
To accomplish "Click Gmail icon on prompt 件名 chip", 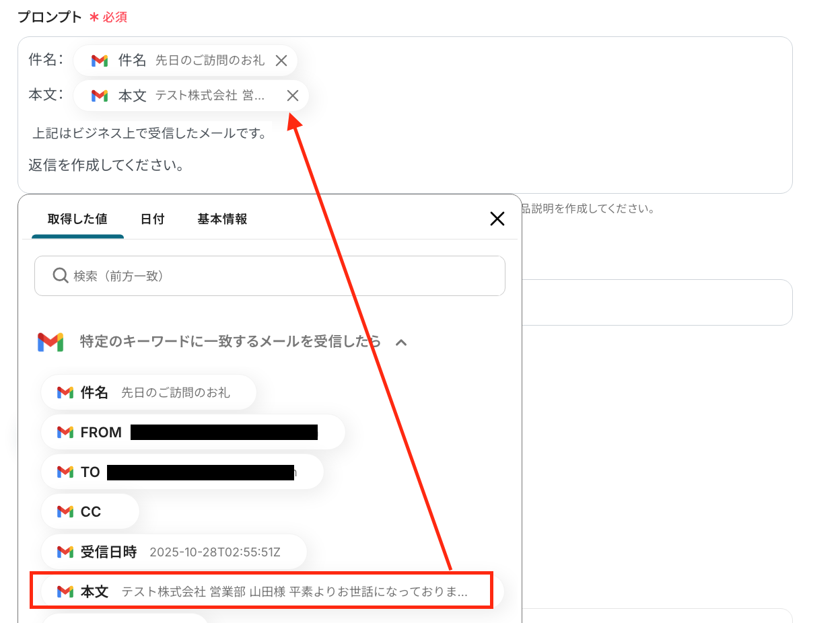I will (100, 61).
